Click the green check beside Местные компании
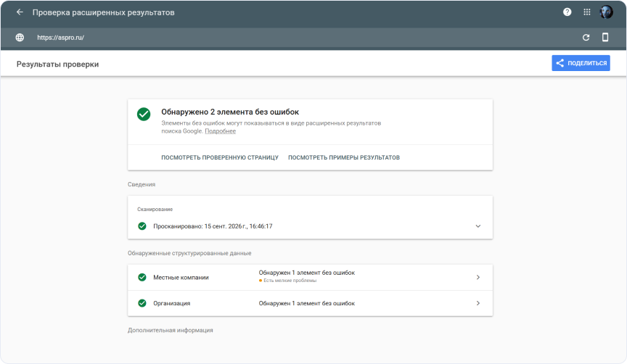The width and height of the screenshot is (627, 364). (142, 277)
